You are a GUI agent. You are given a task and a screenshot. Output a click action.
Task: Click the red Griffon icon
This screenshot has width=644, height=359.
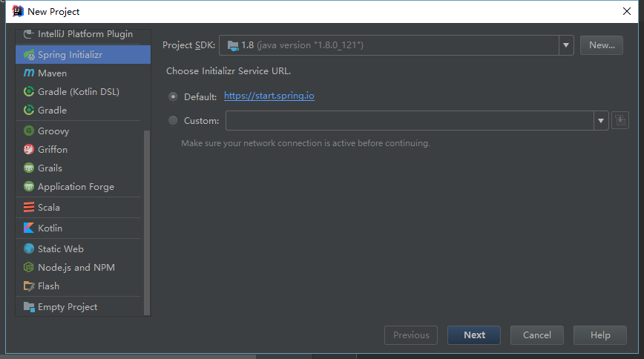(x=29, y=150)
